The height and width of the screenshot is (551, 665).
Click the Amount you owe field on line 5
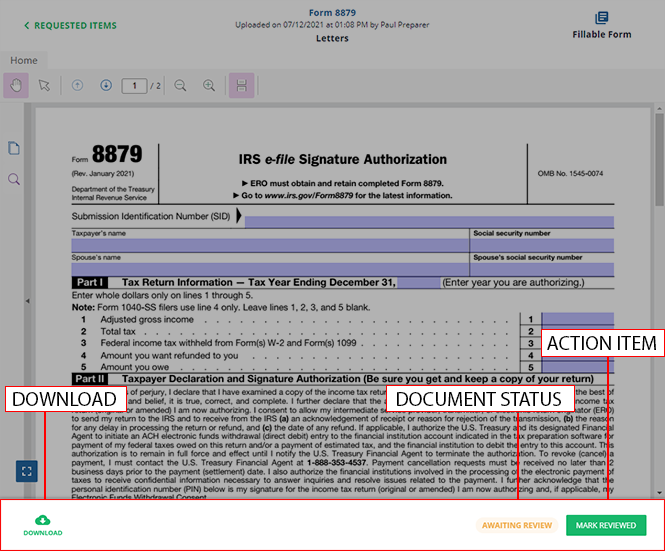point(578,367)
